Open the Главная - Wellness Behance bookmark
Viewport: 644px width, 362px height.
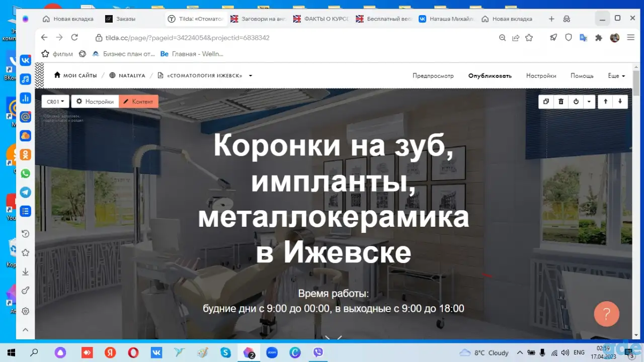192,54
